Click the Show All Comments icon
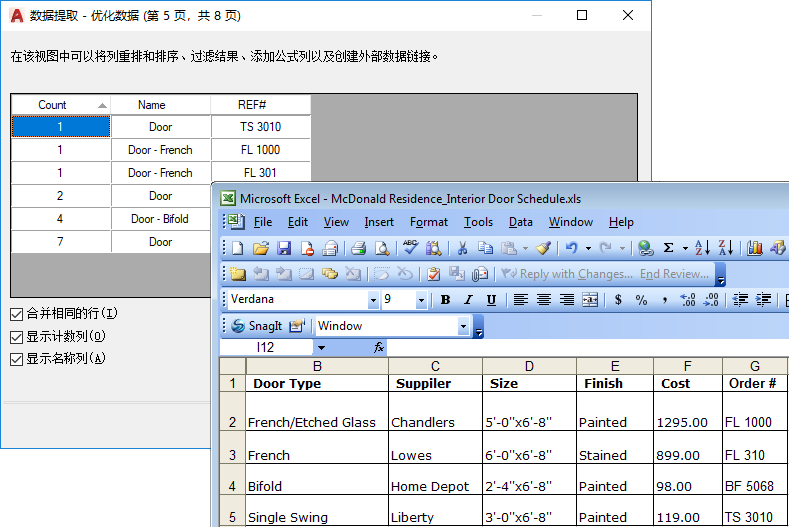Viewport: 789px width, 527px height. 330,273
